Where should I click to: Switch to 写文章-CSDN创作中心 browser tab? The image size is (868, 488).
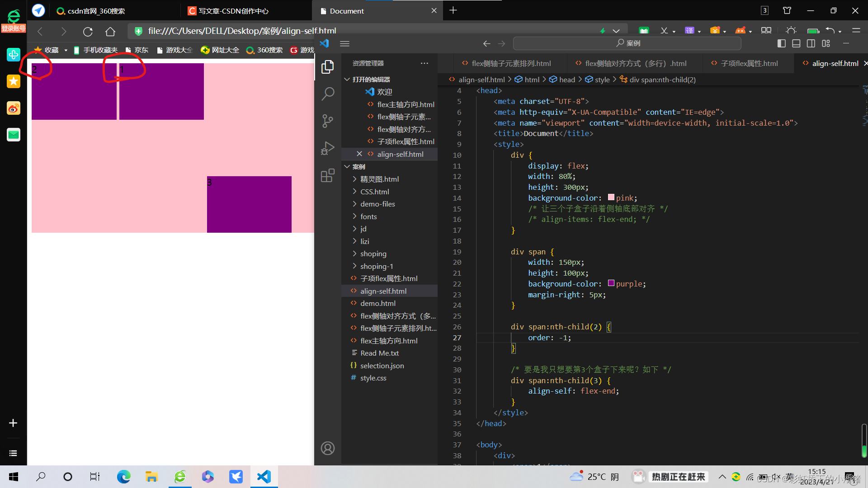pos(246,11)
